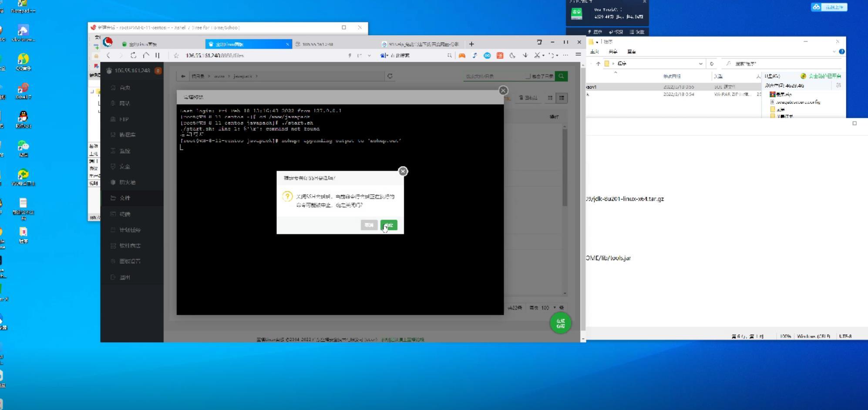This screenshot has width=868, height=410.
Task: Open the address bar dropdown chevron
Action: pos(369,55)
